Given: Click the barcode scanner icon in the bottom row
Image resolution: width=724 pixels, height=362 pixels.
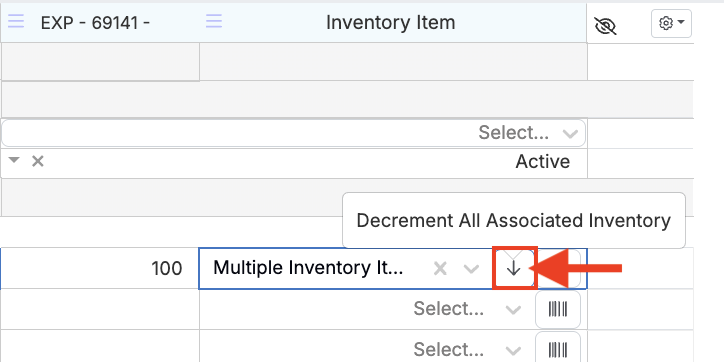Looking at the screenshot, I should pos(558,348).
